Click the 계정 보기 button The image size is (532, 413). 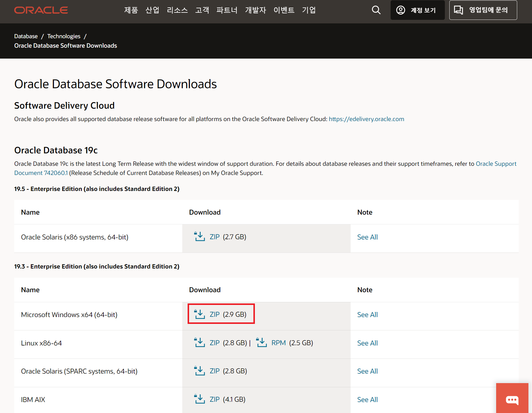point(418,10)
